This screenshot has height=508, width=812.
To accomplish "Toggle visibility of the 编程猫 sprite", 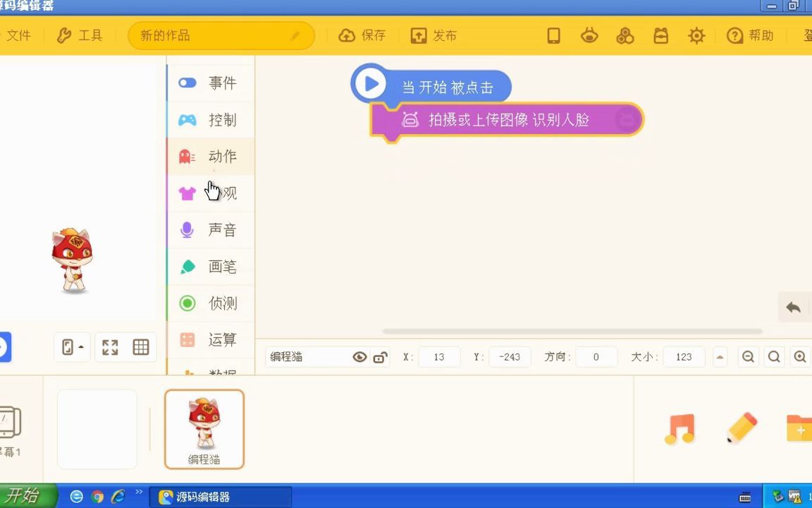I will (359, 357).
